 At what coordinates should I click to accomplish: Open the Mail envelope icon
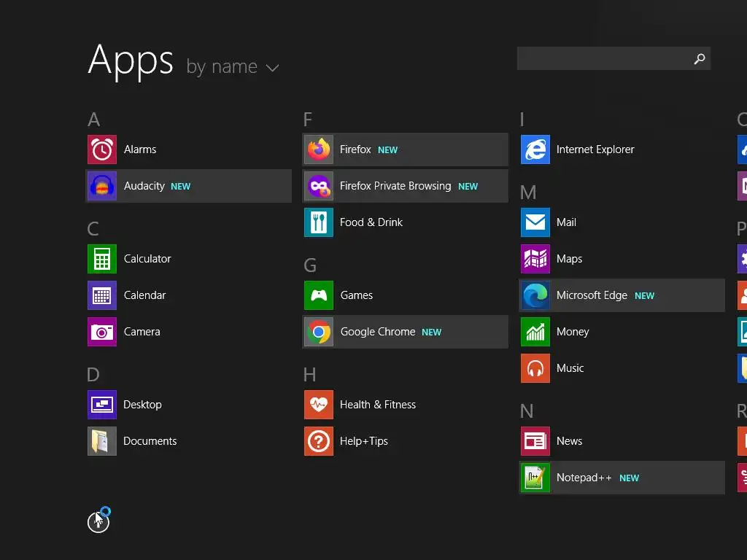(535, 222)
